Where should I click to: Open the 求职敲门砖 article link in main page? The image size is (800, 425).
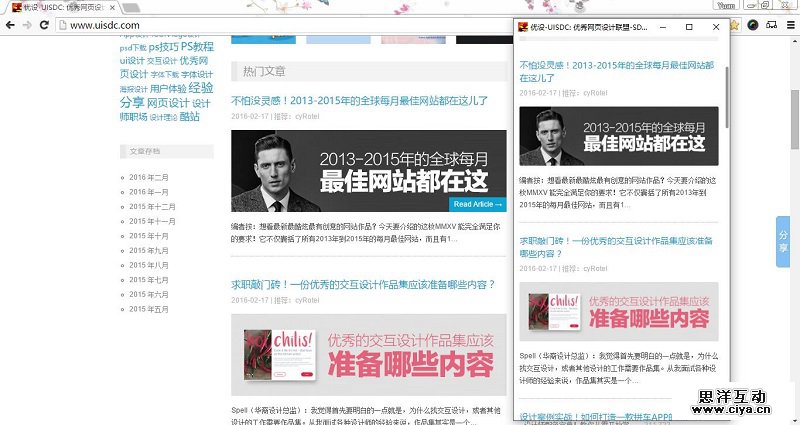pyautogui.click(x=362, y=285)
